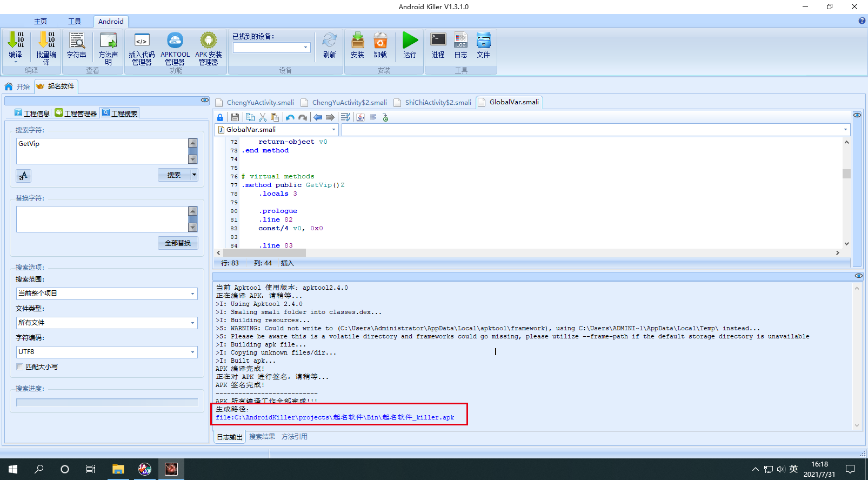Click the 安装 install icon
Viewport: 868px width, 480px height.
pyautogui.click(x=358, y=40)
